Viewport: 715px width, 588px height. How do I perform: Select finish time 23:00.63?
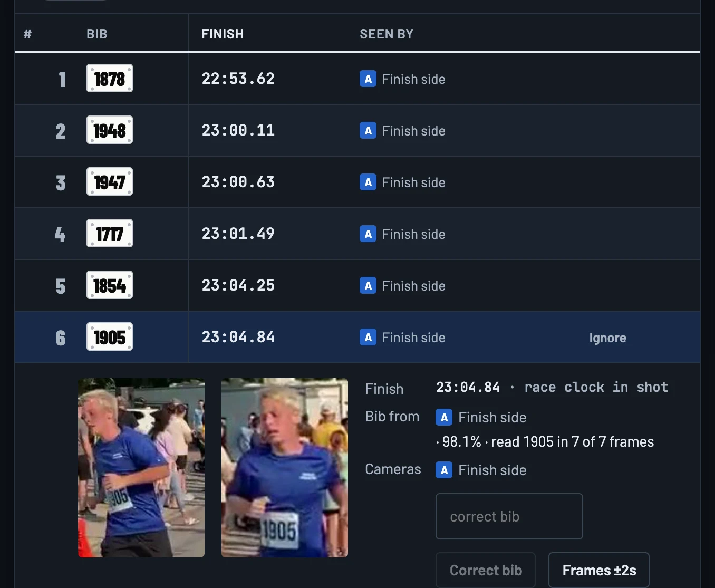[x=238, y=182]
